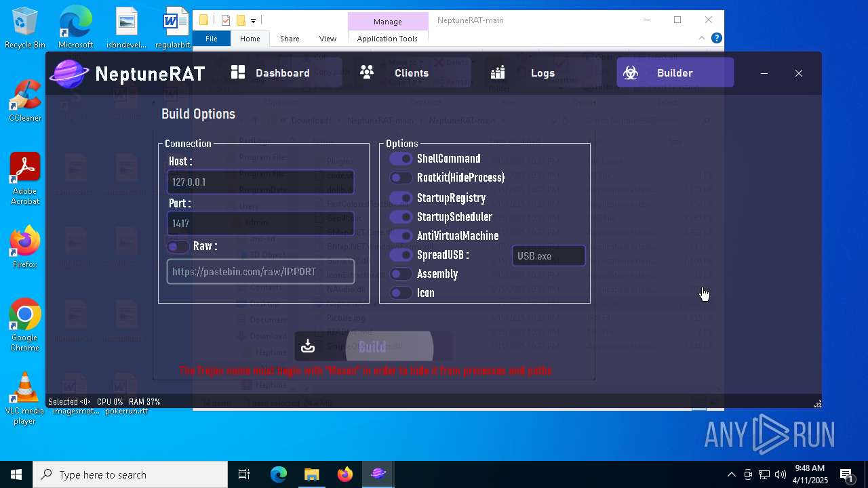This screenshot has width=868, height=488.
Task: Select the Builder tab
Action: (x=675, y=73)
